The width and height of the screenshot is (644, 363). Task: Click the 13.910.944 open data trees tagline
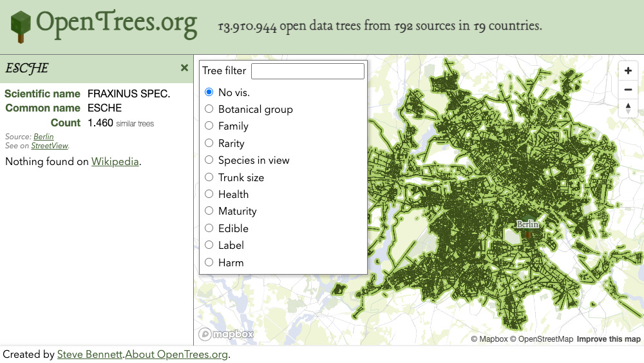pos(380,26)
